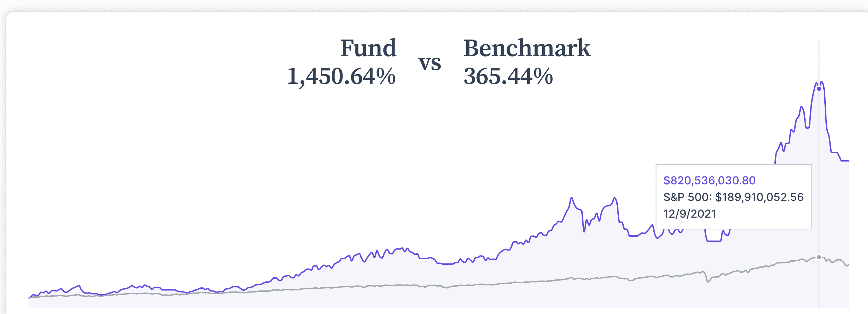Click the 1,450.64% fund return figure

tap(341, 76)
